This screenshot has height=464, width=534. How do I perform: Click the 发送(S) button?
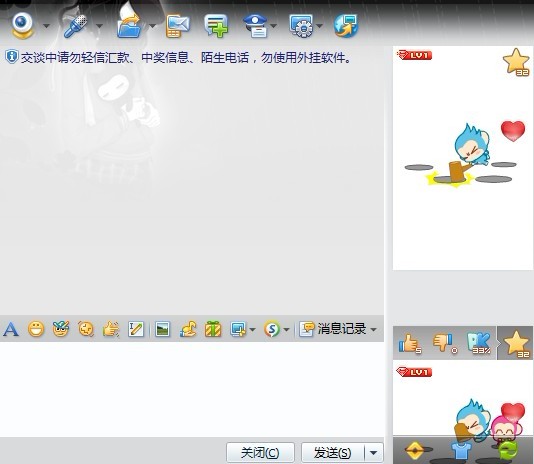pos(332,453)
